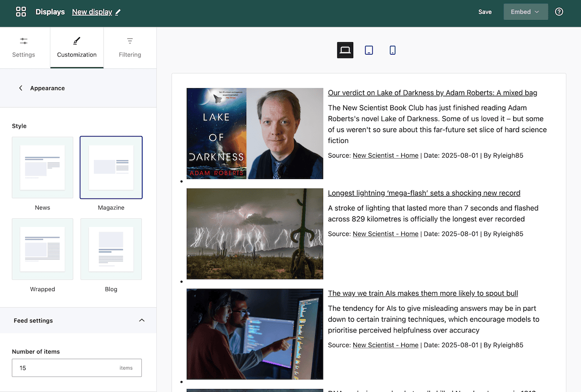Choose the Wrapped style layout
Image resolution: width=581 pixels, height=392 pixels.
(43, 249)
